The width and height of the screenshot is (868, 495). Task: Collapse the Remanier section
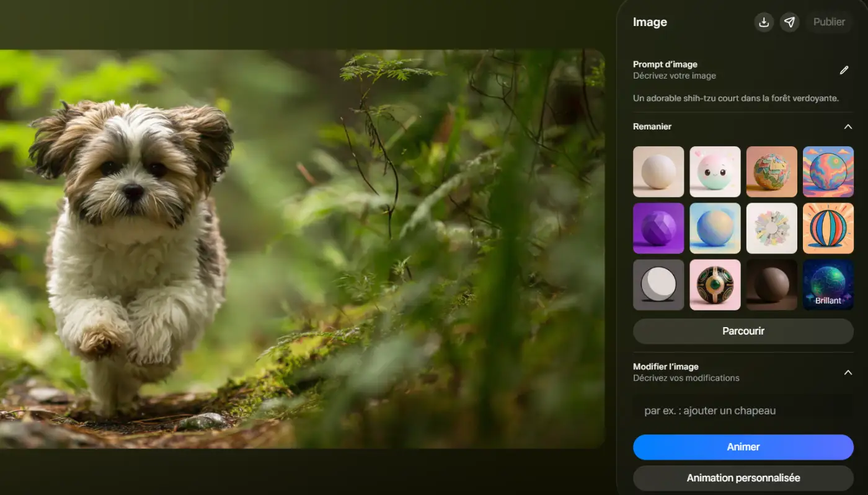coord(848,126)
